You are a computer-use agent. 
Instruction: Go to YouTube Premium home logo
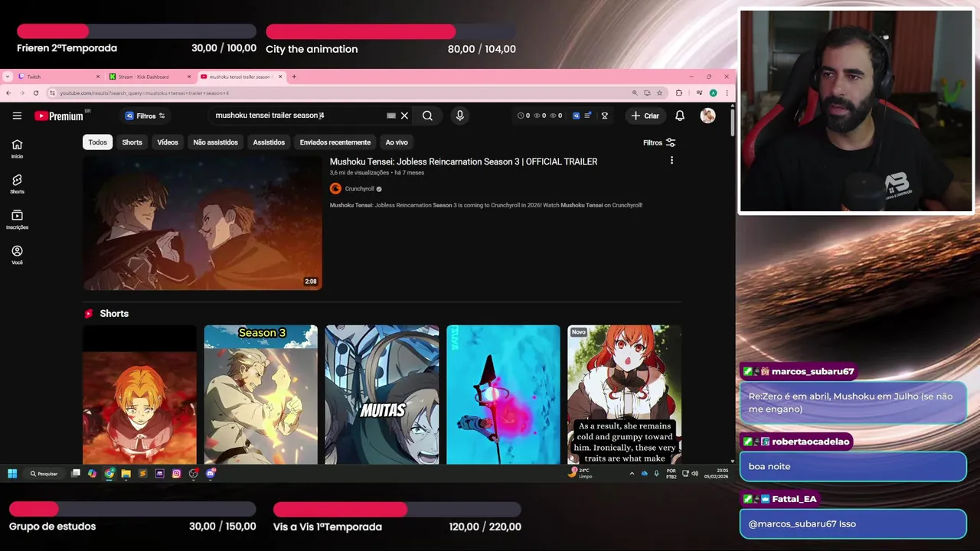click(59, 116)
